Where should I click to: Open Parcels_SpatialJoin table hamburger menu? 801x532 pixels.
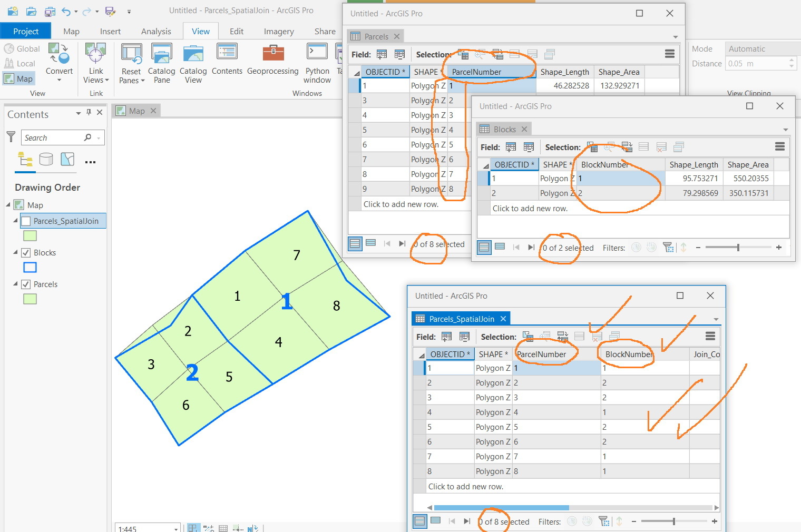[x=710, y=336]
